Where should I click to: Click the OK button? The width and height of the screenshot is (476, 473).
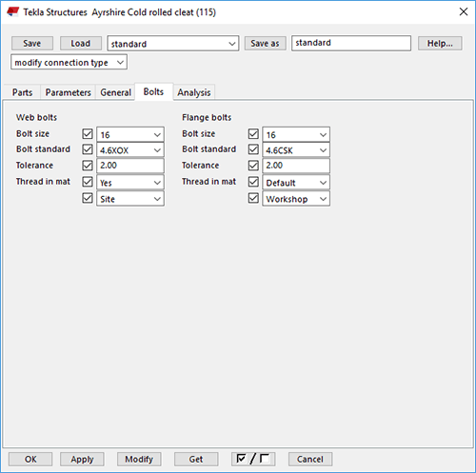(30, 459)
